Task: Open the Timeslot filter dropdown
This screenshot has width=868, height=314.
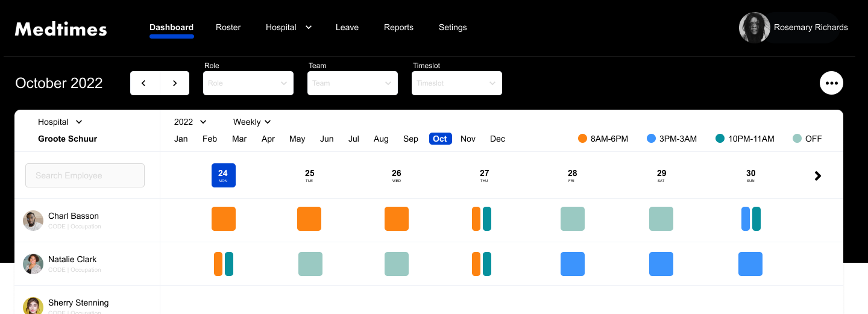Action: (x=457, y=83)
